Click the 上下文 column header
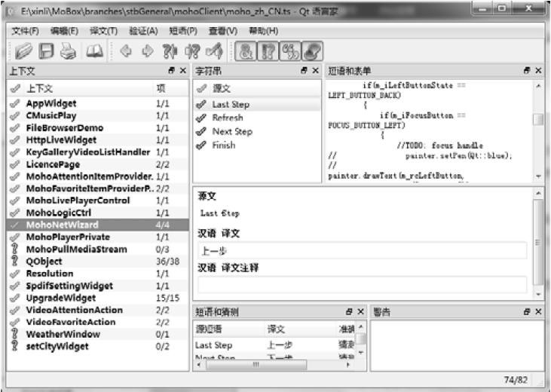 (x=81, y=88)
